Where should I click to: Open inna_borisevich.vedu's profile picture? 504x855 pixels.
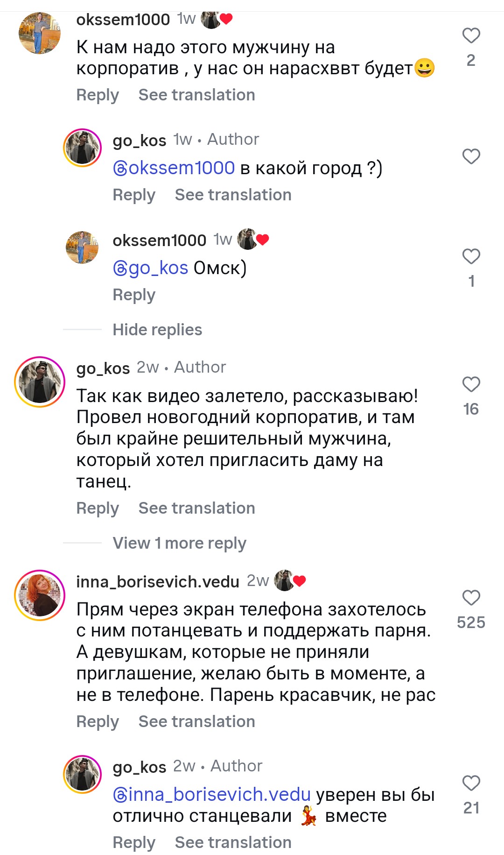click(40, 595)
